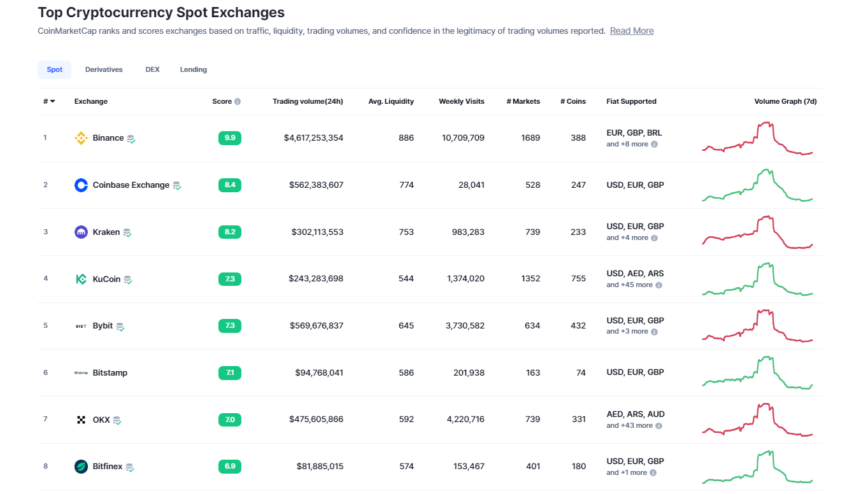The height and width of the screenshot is (494, 868).
Task: Click proof-of-reserves badge next to Kraken
Action: (127, 233)
